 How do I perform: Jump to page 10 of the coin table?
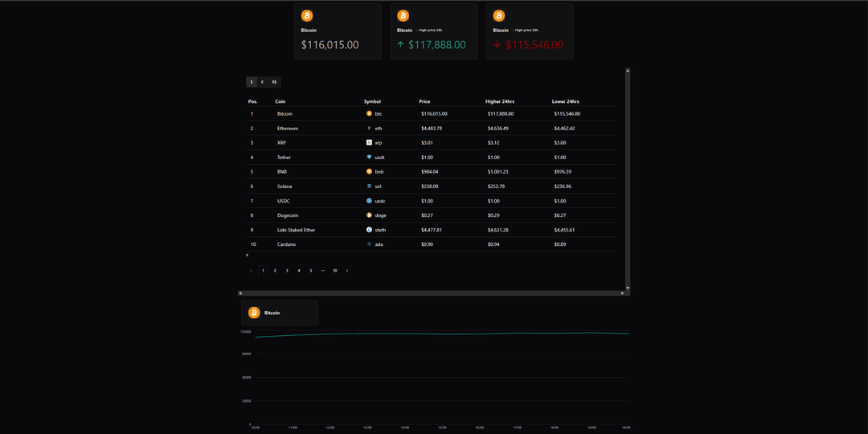coord(334,271)
